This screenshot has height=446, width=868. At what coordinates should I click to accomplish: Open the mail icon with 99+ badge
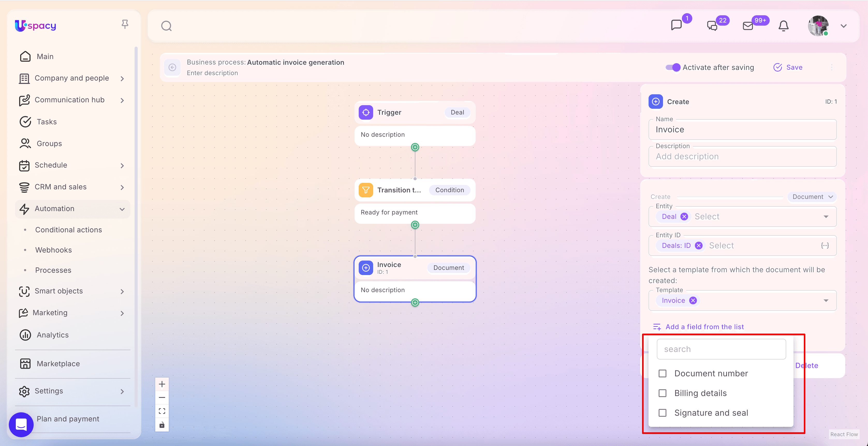(x=748, y=26)
